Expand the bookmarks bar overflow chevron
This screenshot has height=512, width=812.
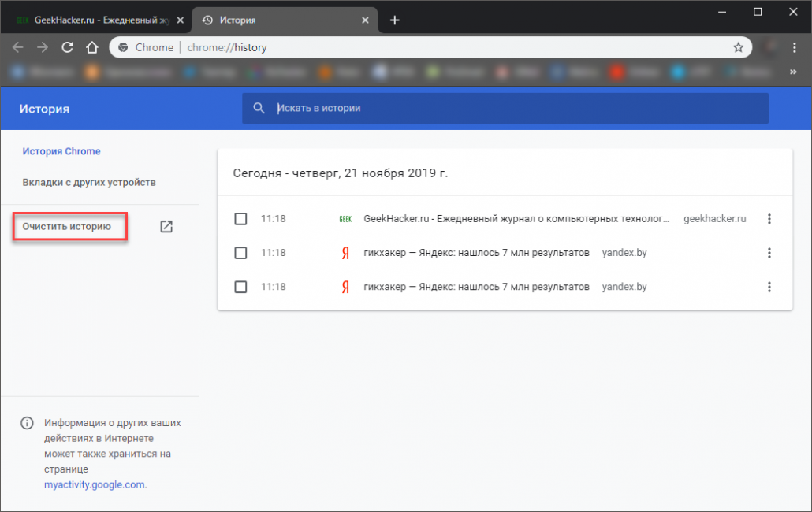coord(792,72)
